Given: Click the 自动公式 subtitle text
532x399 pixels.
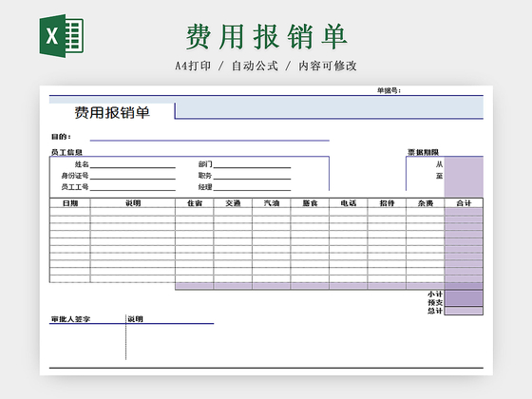Looking at the screenshot, I should pyautogui.click(x=255, y=66).
